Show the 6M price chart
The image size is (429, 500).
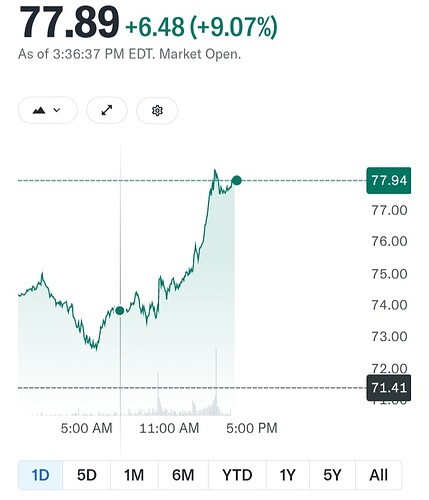tap(183, 475)
